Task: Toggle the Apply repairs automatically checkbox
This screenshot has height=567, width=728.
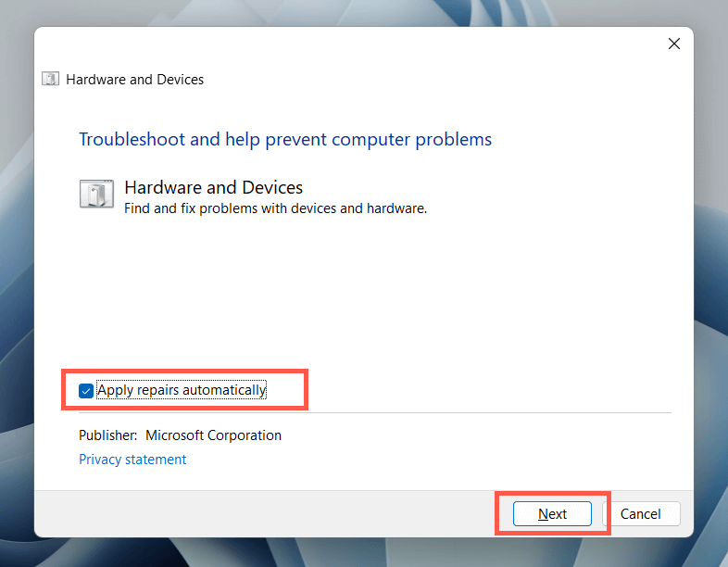Action: [x=86, y=391]
